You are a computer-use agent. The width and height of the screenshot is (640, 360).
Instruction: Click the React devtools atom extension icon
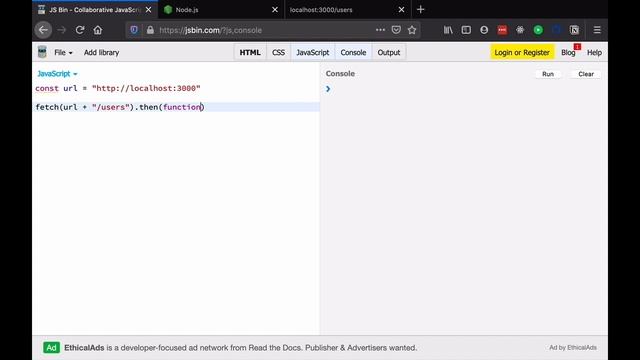pyautogui.click(x=520, y=30)
